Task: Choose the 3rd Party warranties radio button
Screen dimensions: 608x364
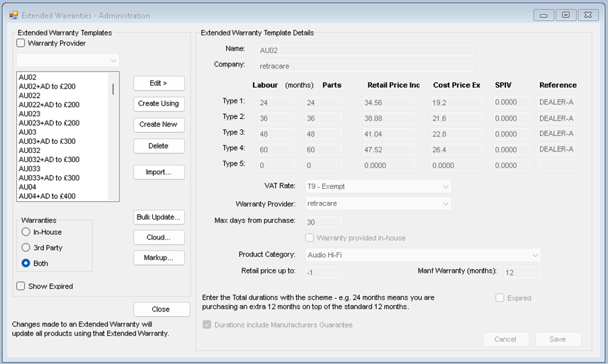Action: click(26, 247)
